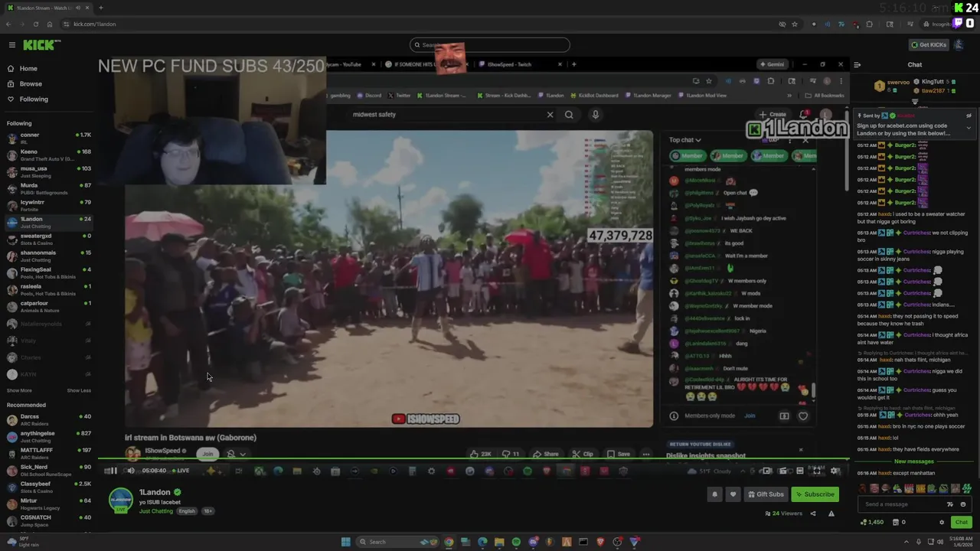Open MATTLAFFF recommended channel
This screenshot has height=551, width=980.
[x=47, y=453]
